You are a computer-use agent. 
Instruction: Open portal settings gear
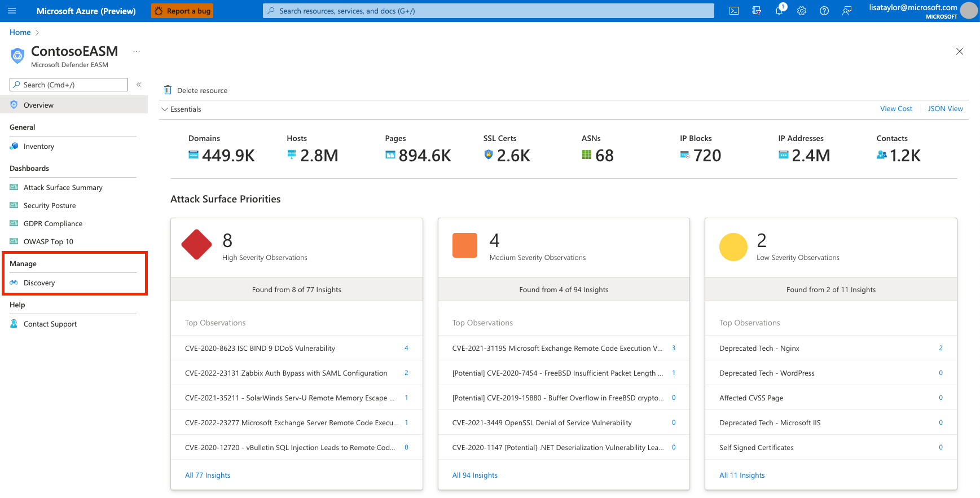801,11
